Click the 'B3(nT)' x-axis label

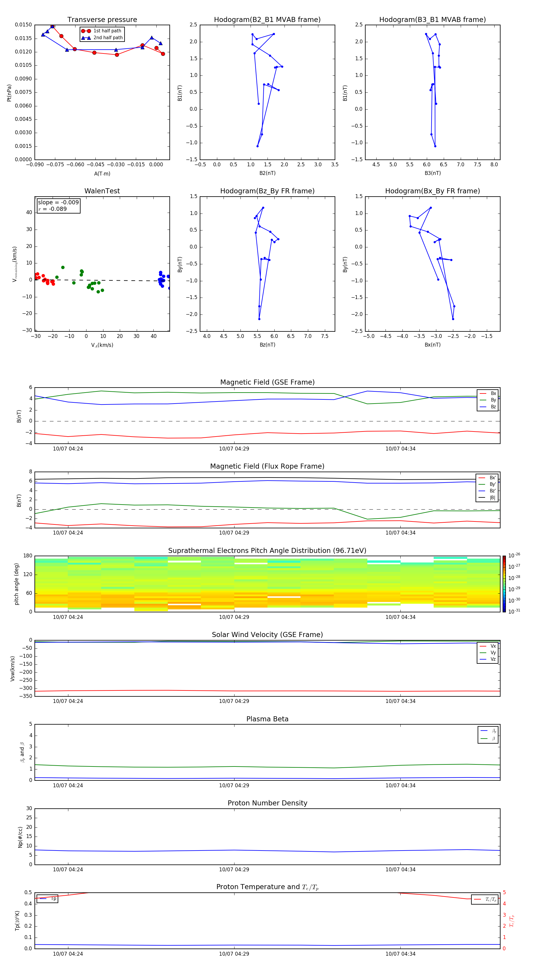click(x=432, y=173)
